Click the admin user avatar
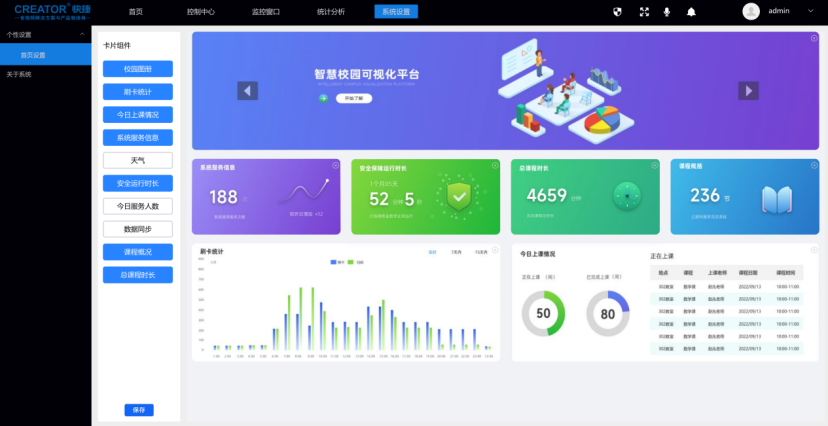This screenshot has width=828, height=426. click(x=751, y=11)
